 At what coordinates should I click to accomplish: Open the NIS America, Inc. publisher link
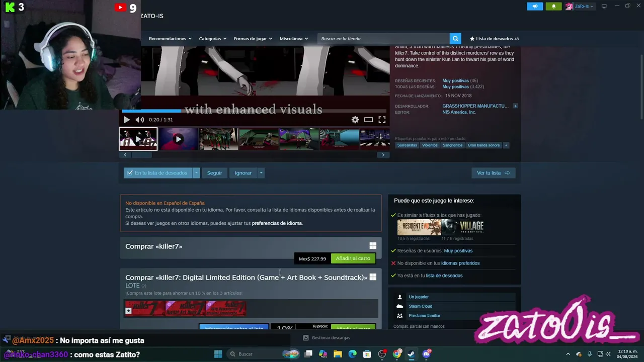point(459,112)
